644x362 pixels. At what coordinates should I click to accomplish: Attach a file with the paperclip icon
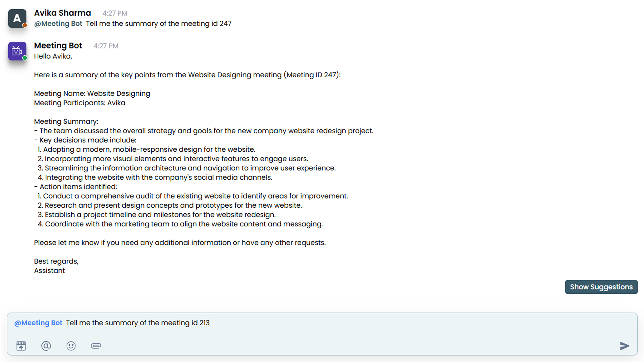[96, 346]
